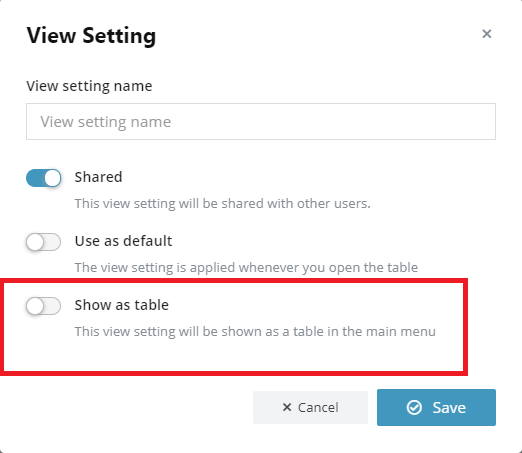Click the shared with other users description
This screenshot has height=453, width=522.
222,203
